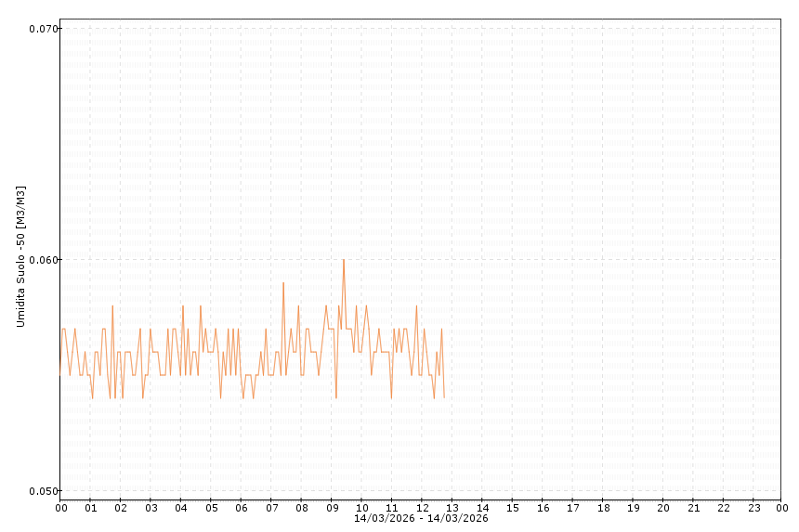Screen dimensions: 799x532
Task: Click the 21 hour tick label
Action: click(x=693, y=508)
